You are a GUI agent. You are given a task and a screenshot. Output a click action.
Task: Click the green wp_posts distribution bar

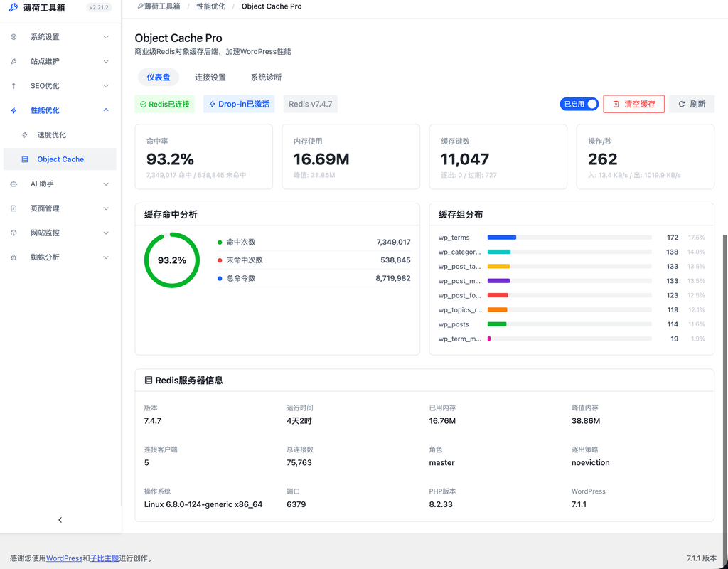coord(497,324)
